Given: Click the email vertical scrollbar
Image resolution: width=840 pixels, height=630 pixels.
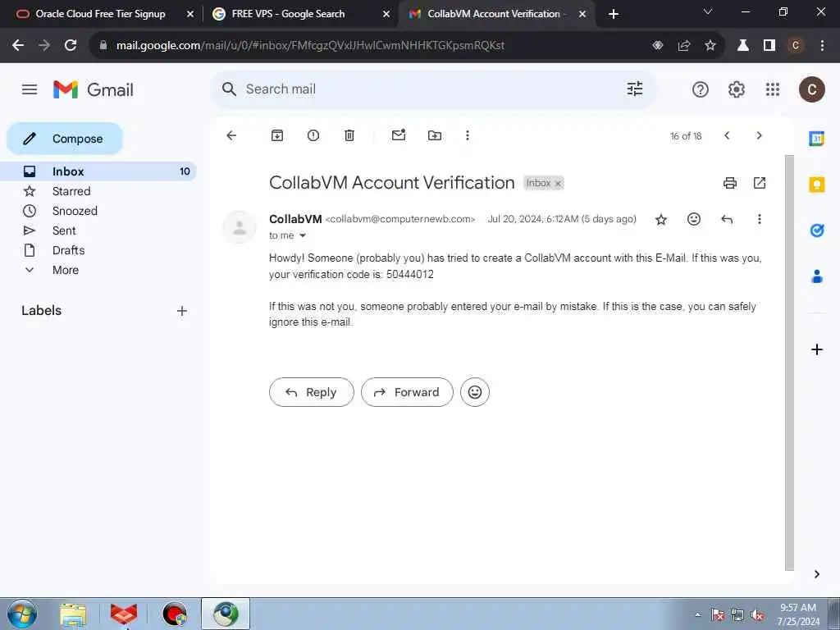Looking at the screenshot, I should pyautogui.click(x=789, y=363).
